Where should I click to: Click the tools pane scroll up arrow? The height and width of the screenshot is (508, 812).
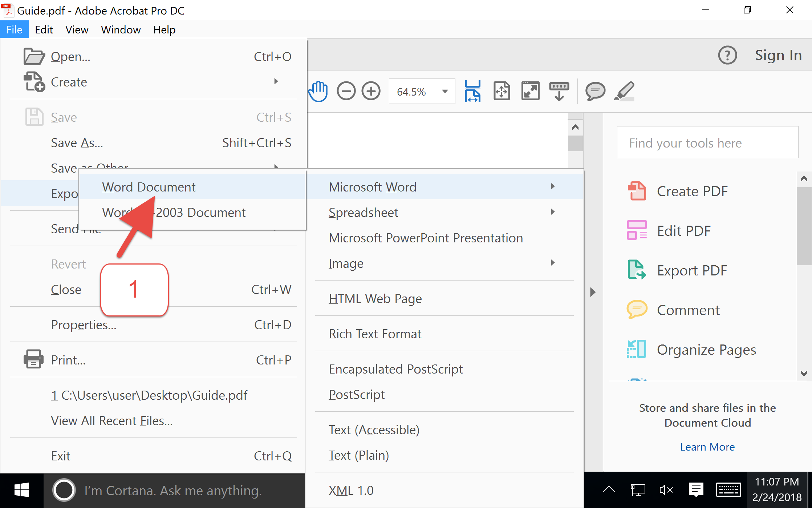point(804,179)
